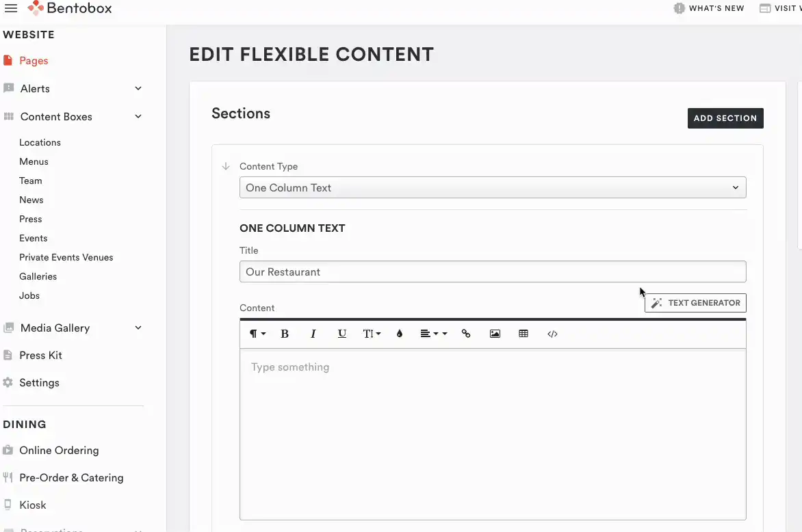802x532 pixels.
Task: Click the Add Section button
Action: click(725, 118)
